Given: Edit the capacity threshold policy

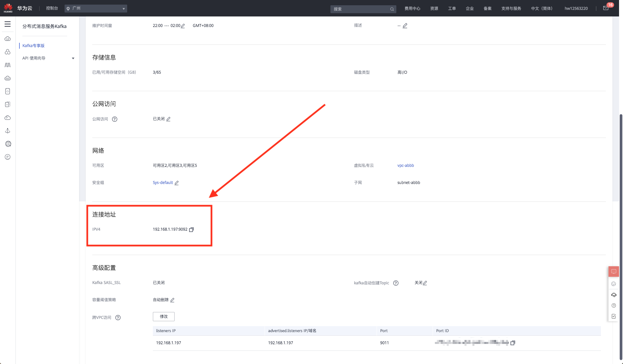Looking at the screenshot, I should click(x=172, y=300).
